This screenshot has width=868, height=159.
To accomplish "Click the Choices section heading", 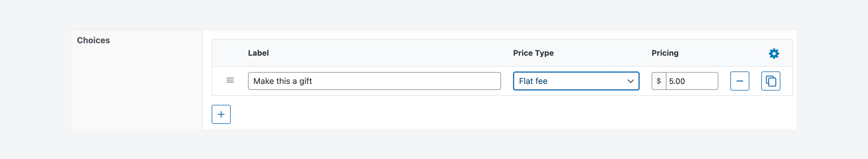I will point(93,40).
